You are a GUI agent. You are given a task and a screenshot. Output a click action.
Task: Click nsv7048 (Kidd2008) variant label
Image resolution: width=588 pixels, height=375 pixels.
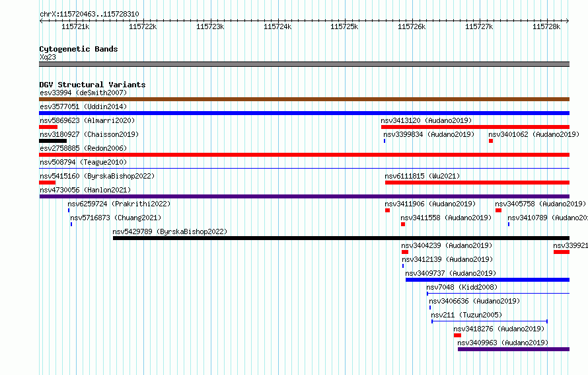[x=462, y=287]
